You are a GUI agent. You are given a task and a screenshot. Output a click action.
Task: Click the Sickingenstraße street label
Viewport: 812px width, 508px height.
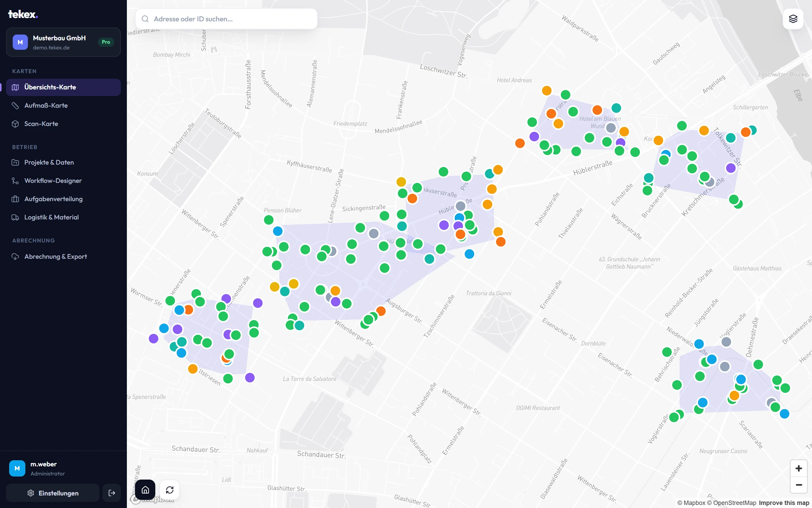pyautogui.click(x=364, y=208)
